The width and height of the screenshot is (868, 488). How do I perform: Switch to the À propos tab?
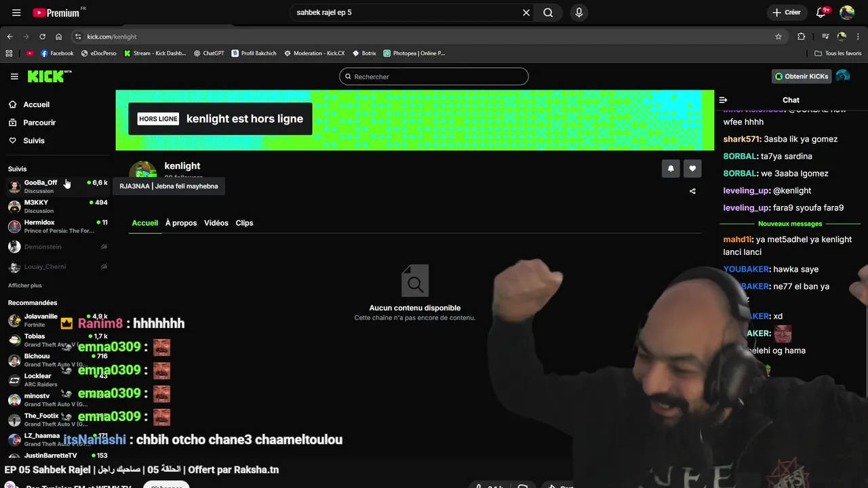(181, 223)
